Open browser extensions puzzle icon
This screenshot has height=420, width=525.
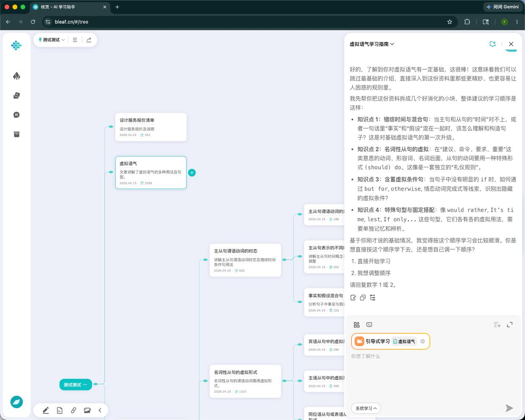[467, 22]
